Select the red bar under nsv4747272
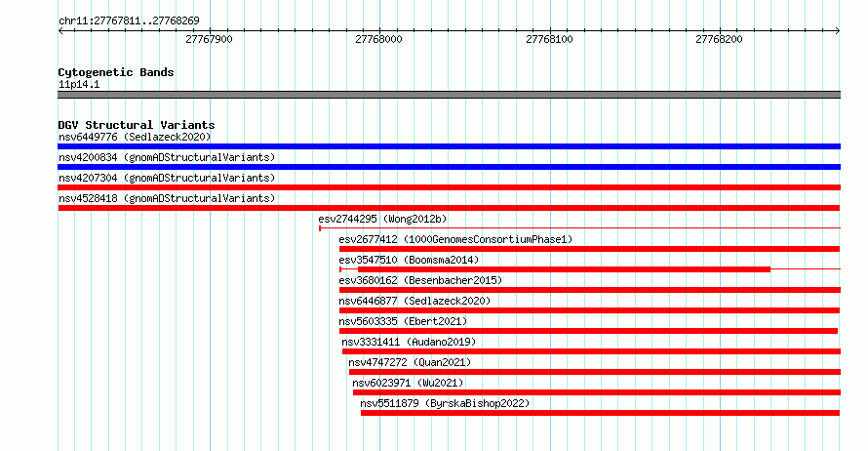Viewport: 868px width, 451px height. pos(595,372)
